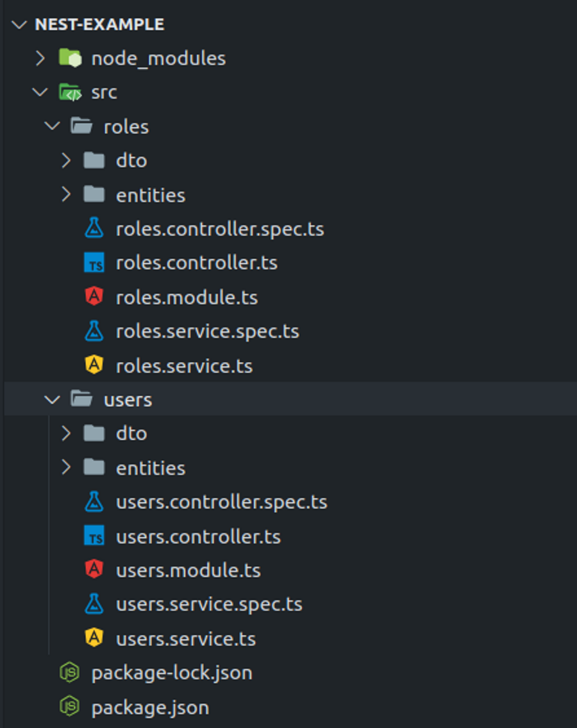
Task: Click the TypeScript icon beside users.controller.ts
Action: [95, 536]
